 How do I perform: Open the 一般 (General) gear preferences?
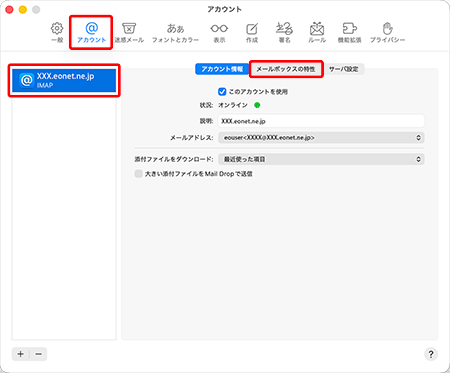(x=57, y=33)
